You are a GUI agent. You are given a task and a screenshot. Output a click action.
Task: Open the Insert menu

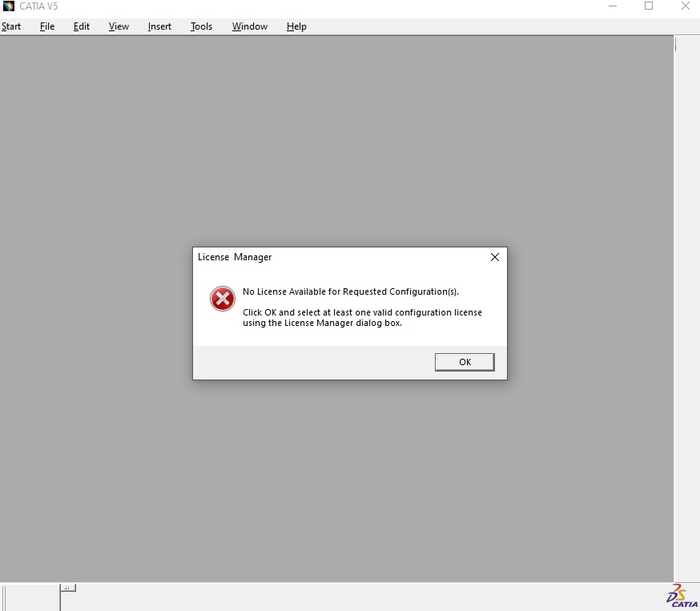pos(159,26)
